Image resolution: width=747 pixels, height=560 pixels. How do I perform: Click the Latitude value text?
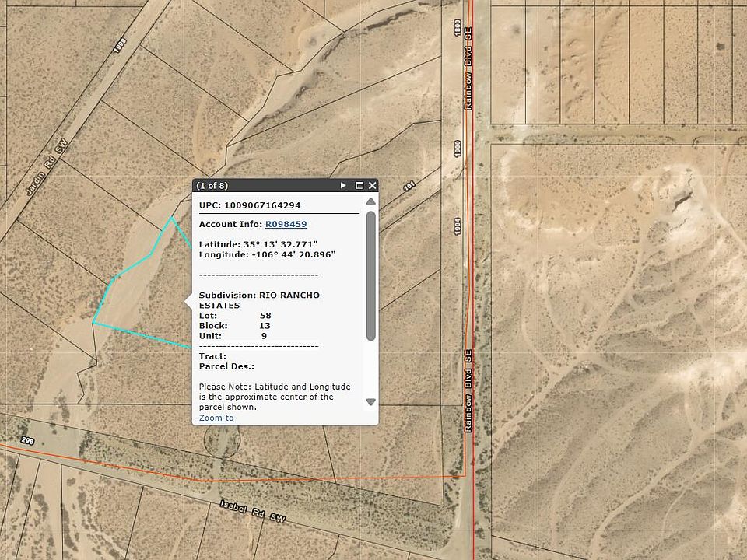pyautogui.click(x=281, y=244)
